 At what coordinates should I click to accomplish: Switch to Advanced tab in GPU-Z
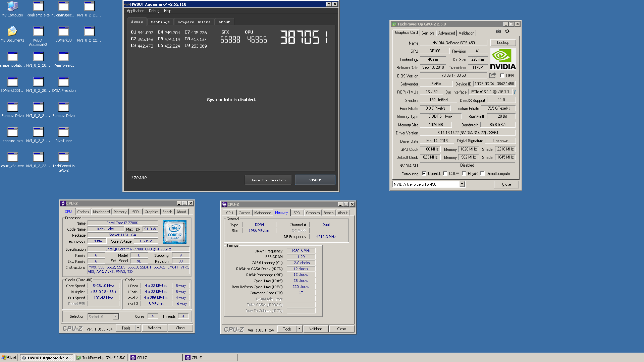click(446, 33)
